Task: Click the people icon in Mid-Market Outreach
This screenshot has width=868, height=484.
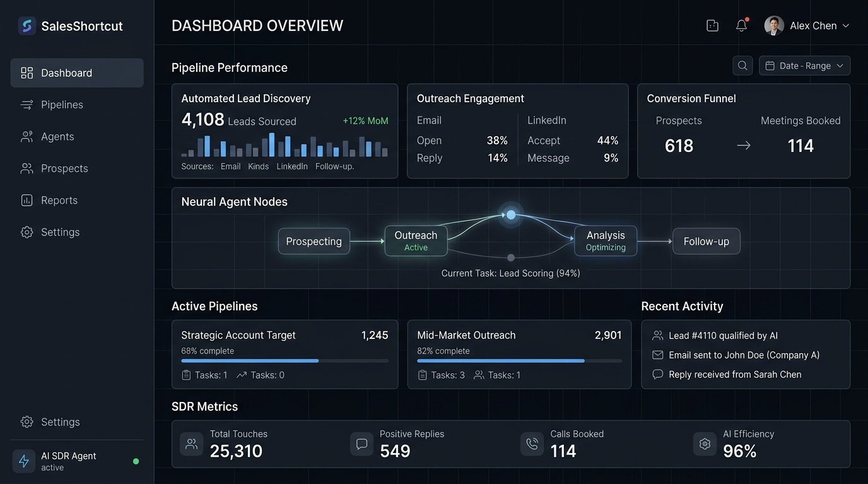Action: [479, 375]
